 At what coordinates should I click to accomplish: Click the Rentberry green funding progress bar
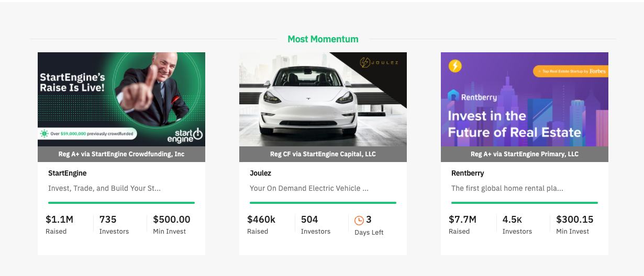tap(525, 203)
